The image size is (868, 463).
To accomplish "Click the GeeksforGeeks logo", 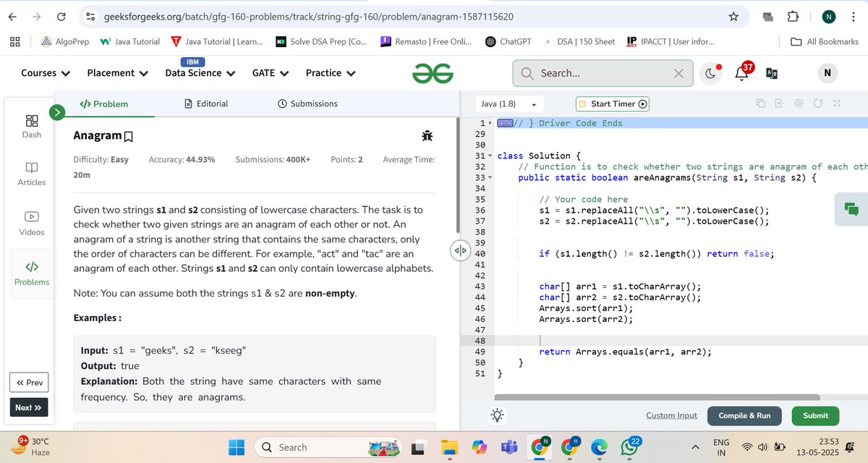I will pos(433,73).
